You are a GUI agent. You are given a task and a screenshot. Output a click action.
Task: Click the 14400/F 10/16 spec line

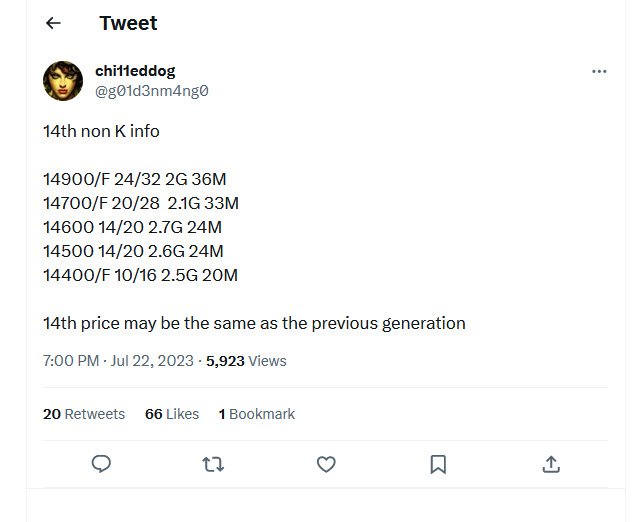tap(140, 274)
